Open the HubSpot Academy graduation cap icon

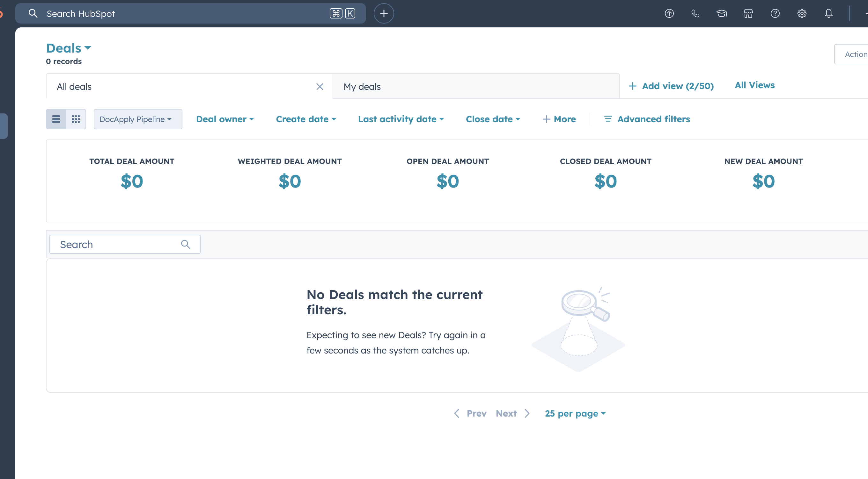[721, 13]
